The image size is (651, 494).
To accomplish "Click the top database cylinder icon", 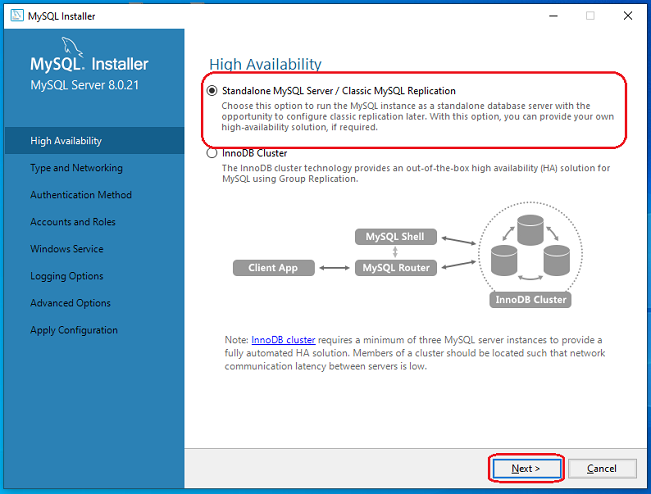I will [x=530, y=230].
